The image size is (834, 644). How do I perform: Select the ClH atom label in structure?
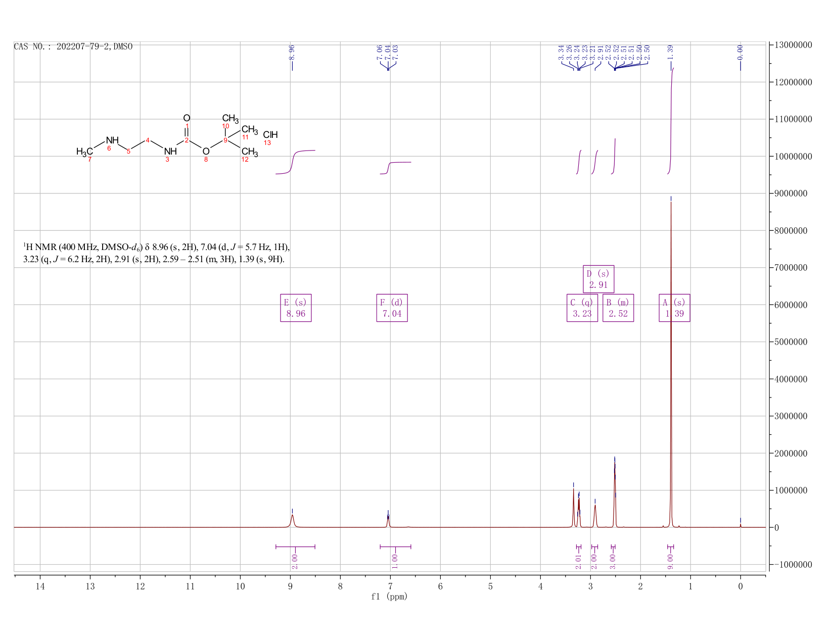(x=270, y=135)
